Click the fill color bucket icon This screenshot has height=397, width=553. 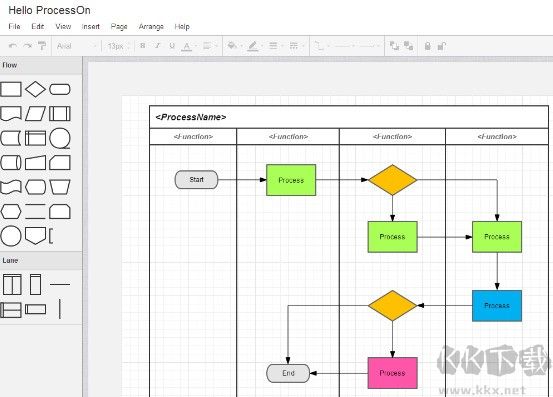point(232,46)
